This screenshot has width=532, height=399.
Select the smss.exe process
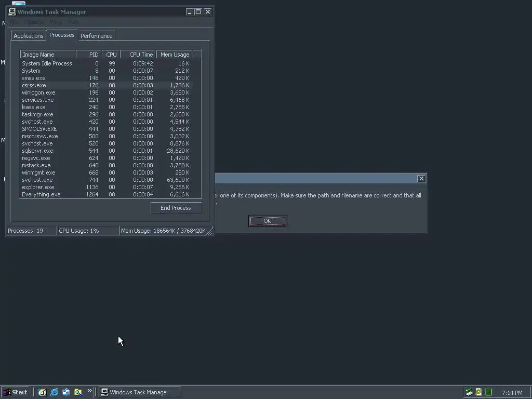107,78
